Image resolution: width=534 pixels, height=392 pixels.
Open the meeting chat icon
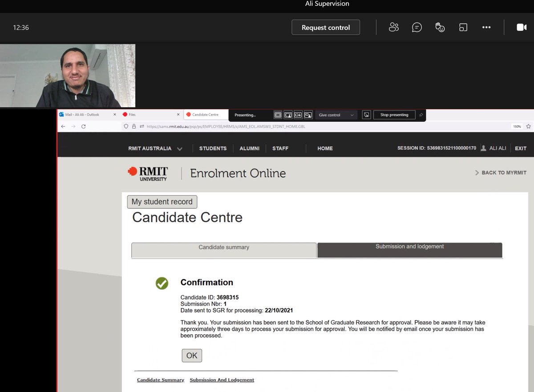417,27
